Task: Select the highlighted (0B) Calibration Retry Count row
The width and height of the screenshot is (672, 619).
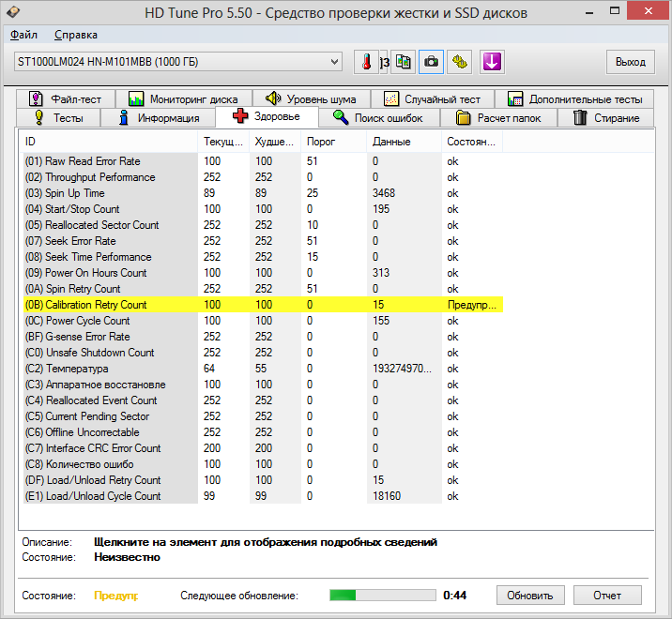Action: pos(263,305)
